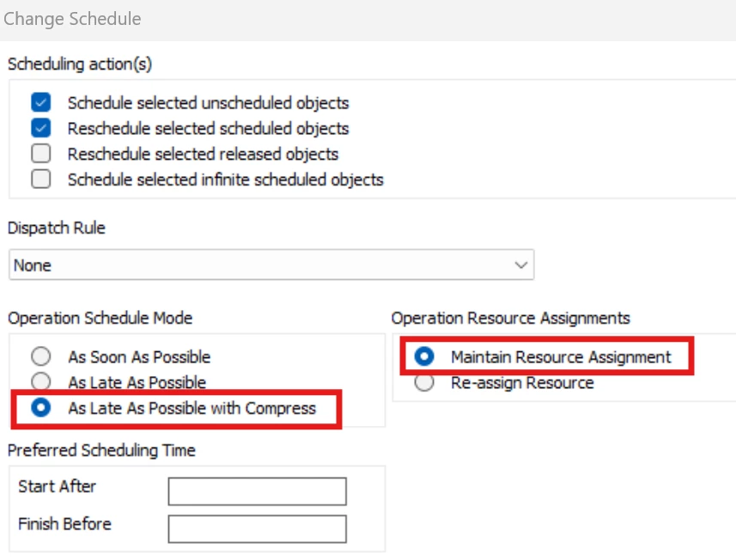Click the Start After label text
The height and width of the screenshot is (560, 736).
tap(57, 486)
